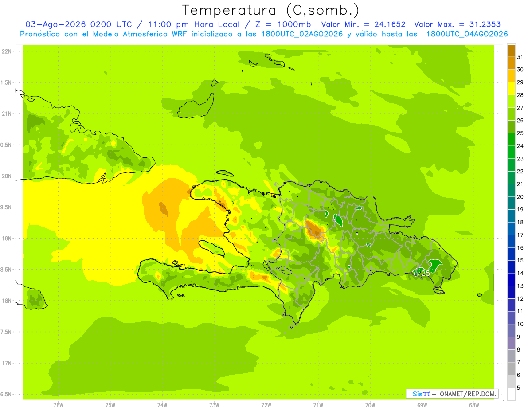Pick the legend swatch between 24 and 25
This screenshot has height=411, width=532.
(511, 139)
